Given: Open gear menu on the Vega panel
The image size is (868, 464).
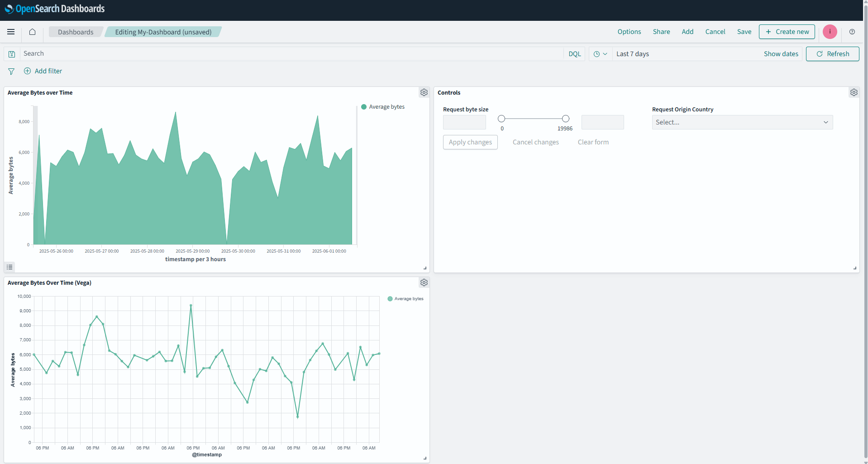Looking at the screenshot, I should click(x=424, y=282).
